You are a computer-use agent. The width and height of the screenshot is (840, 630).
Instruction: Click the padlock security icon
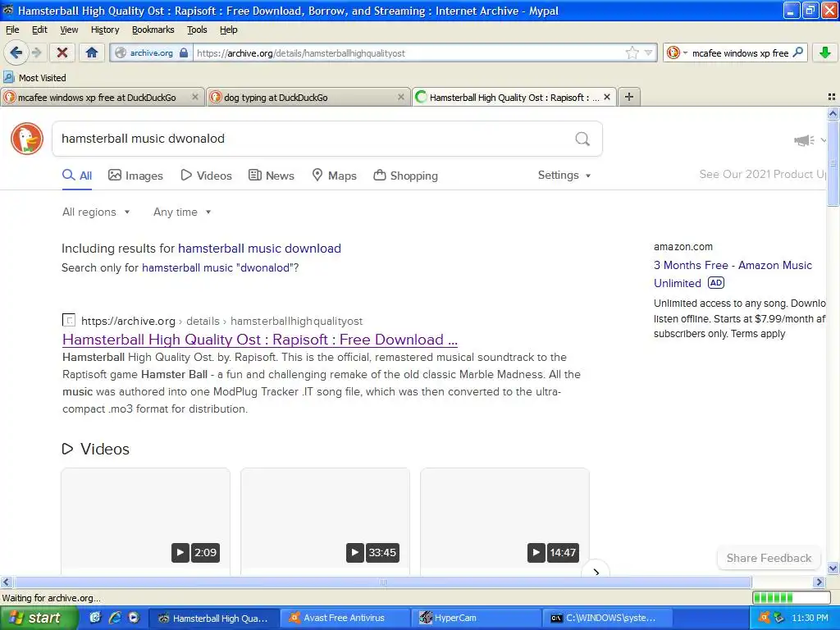point(184,52)
